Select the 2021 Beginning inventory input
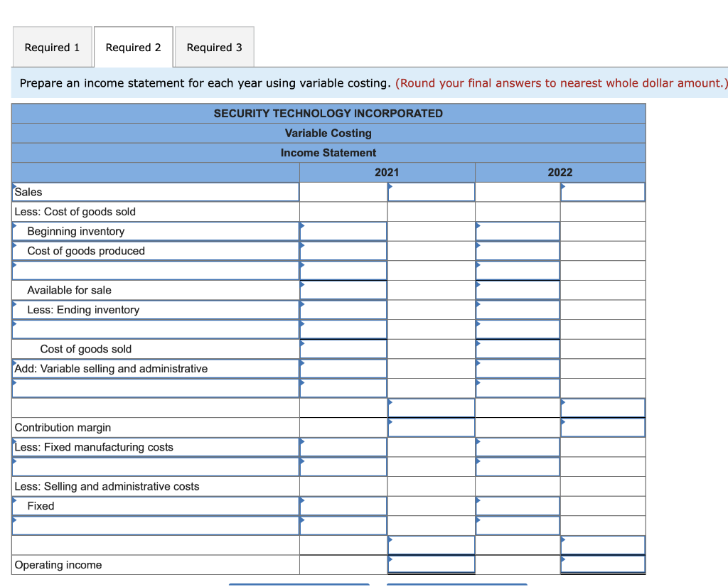The width and height of the screenshot is (728, 587). pyautogui.click(x=343, y=231)
